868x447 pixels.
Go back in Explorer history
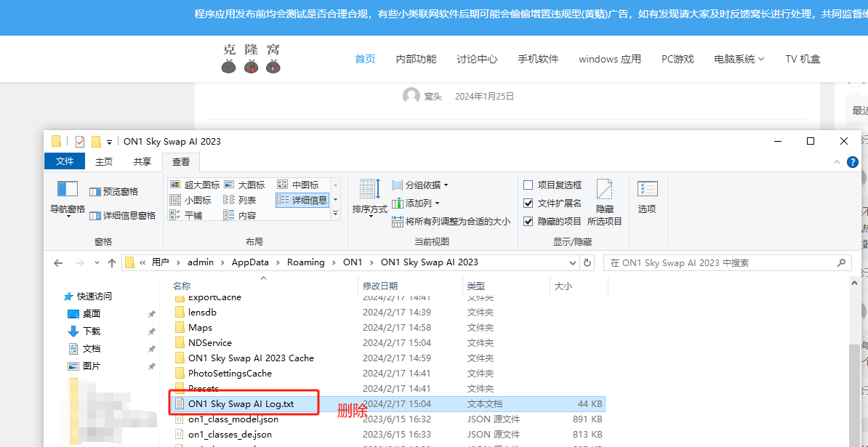58,263
